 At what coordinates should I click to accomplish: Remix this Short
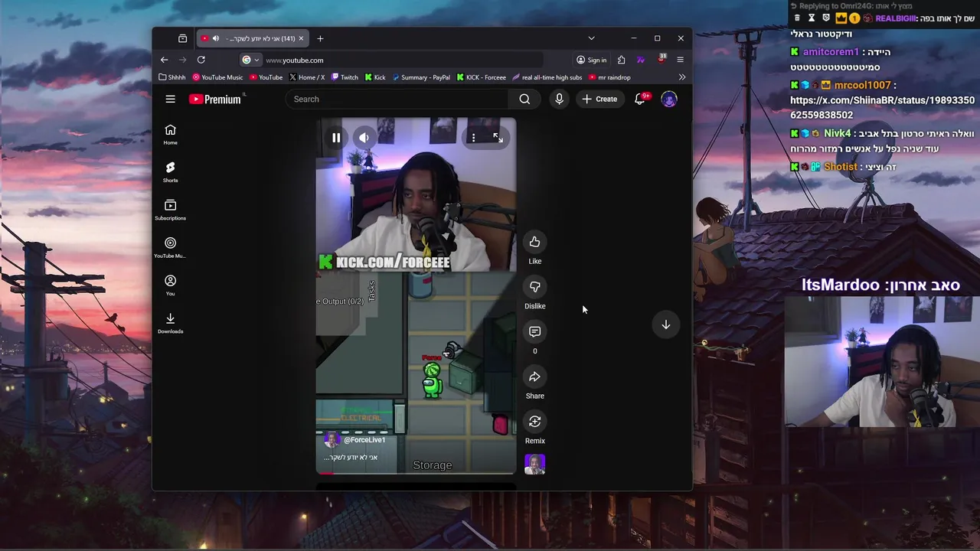click(x=534, y=422)
